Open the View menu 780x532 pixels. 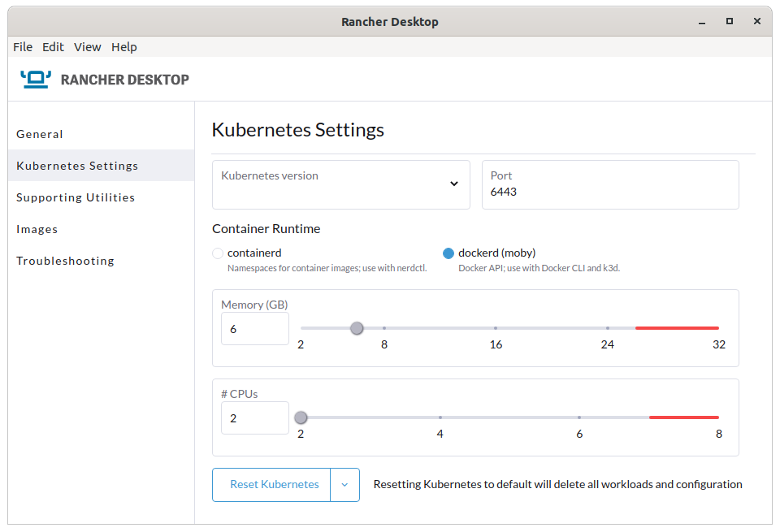point(87,46)
